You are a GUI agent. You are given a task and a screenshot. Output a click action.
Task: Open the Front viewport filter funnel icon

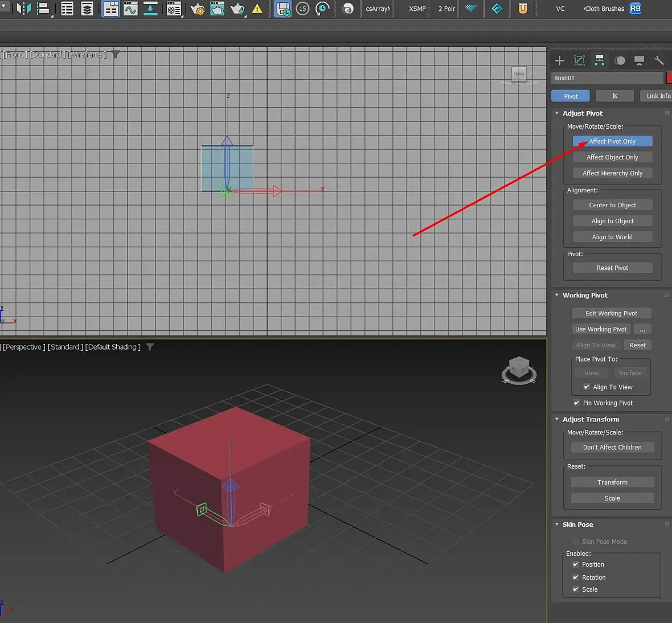point(116,55)
